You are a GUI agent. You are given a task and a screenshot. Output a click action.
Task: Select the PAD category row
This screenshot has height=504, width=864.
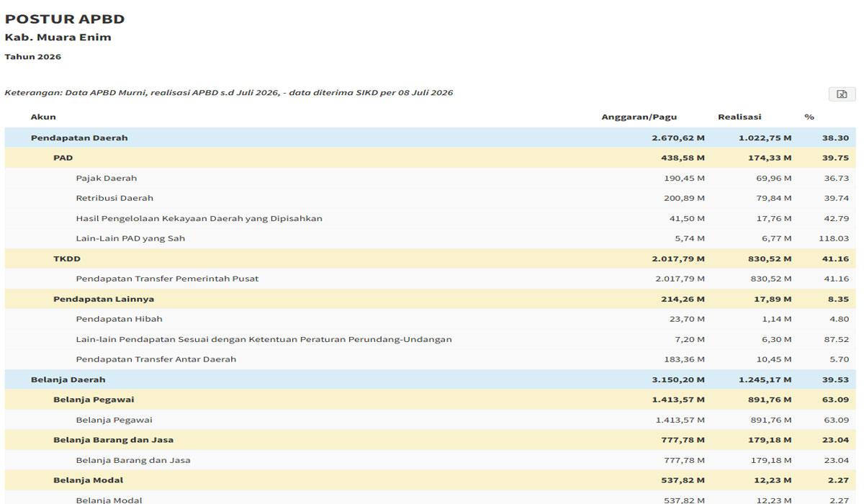point(431,158)
